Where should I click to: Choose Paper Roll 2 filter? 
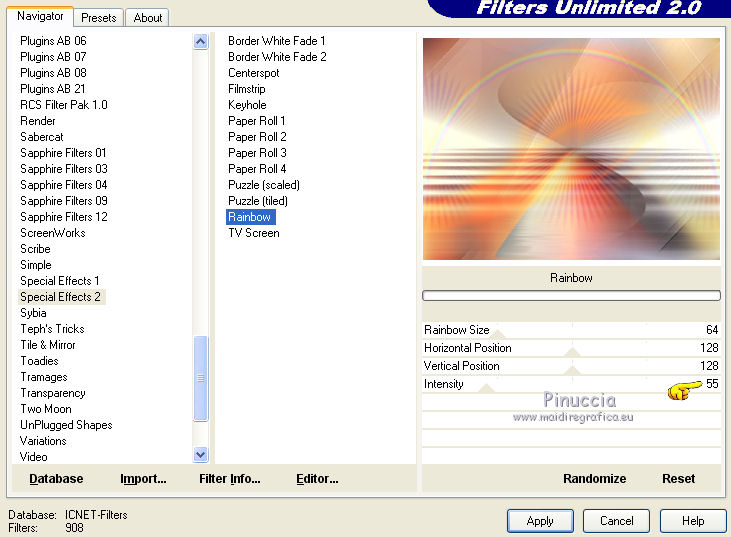click(257, 137)
